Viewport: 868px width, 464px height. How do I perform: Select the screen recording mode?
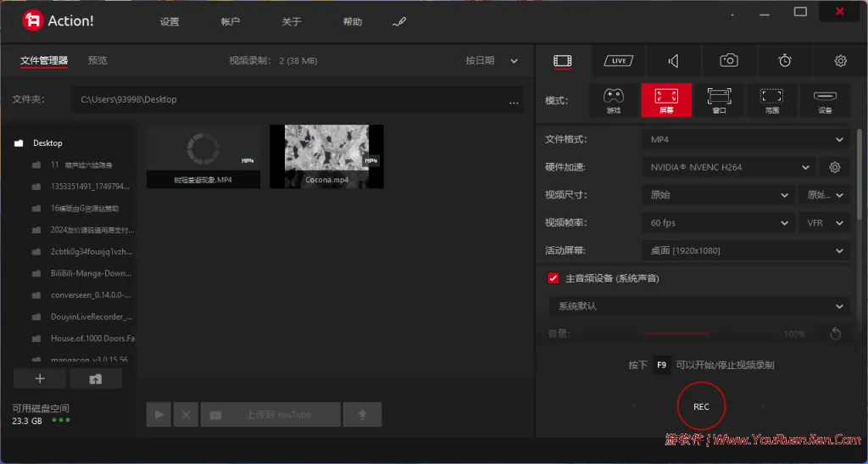coord(666,100)
